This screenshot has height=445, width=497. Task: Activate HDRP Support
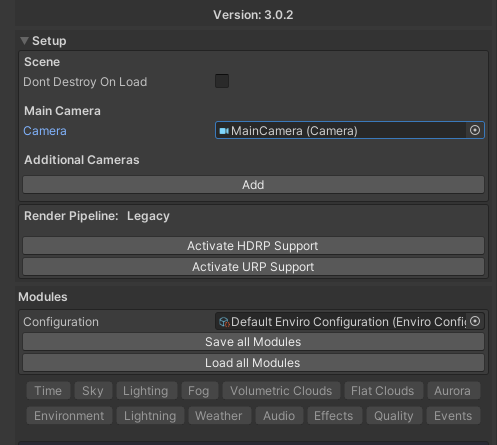(253, 246)
